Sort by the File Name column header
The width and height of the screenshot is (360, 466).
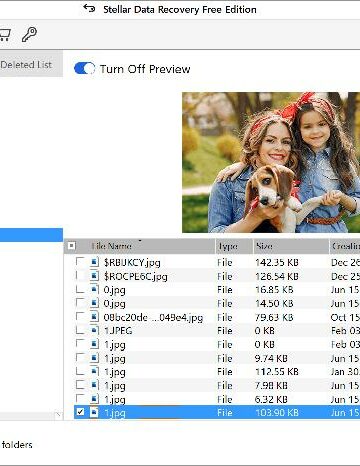(111, 246)
